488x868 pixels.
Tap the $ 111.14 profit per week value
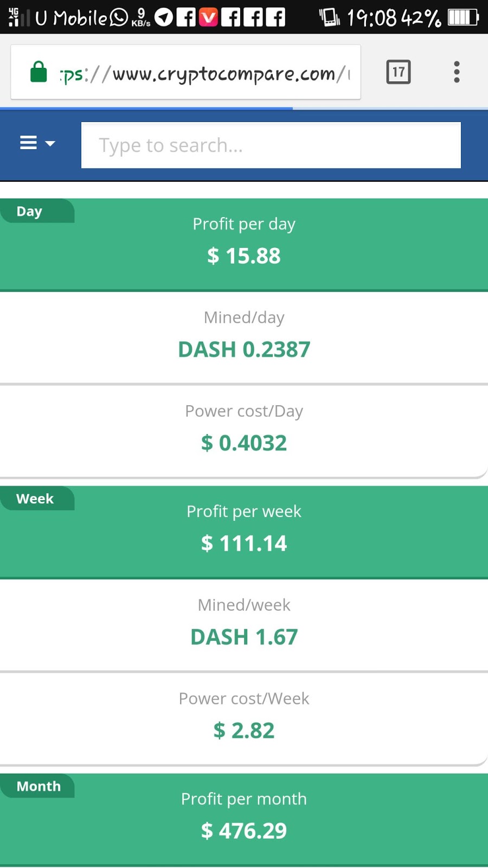click(244, 544)
